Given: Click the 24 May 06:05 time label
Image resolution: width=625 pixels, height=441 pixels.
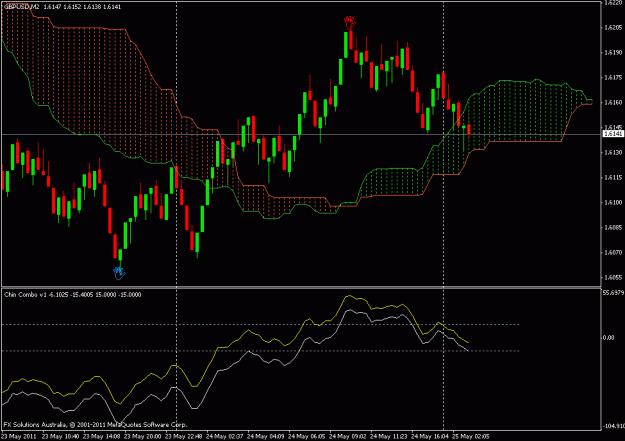Looking at the screenshot, I should 307,436.
